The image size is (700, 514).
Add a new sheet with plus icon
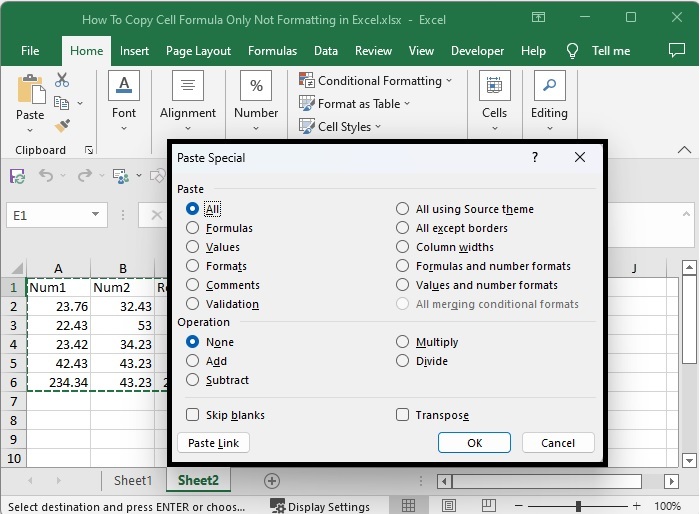[271, 481]
